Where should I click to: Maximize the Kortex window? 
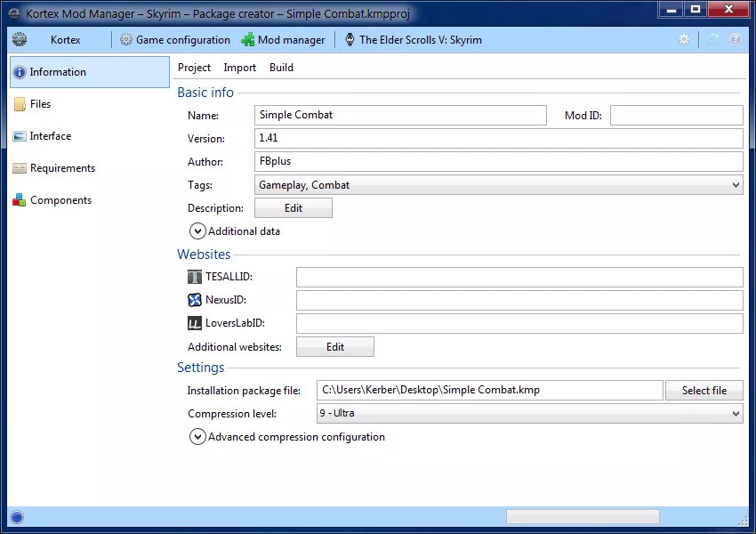pos(696,9)
